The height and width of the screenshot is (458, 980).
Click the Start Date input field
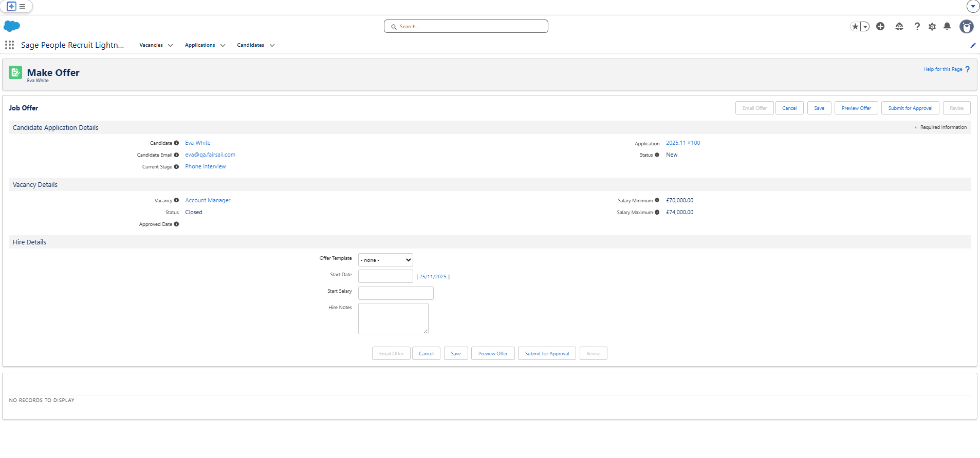(x=385, y=277)
